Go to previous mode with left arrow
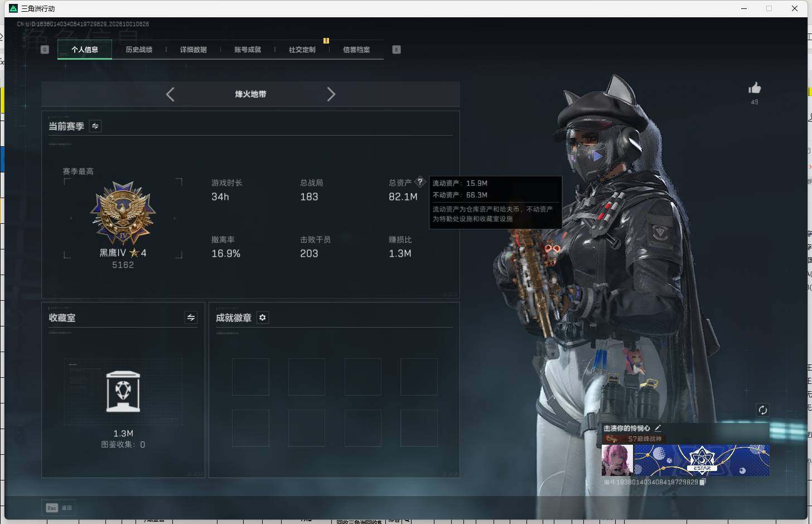The image size is (812, 524). 170,94
